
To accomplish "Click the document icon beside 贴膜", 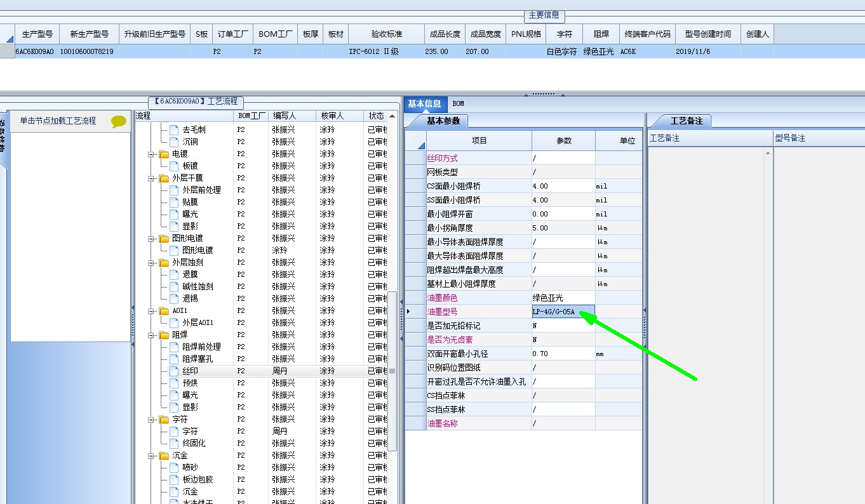I will (174, 202).
